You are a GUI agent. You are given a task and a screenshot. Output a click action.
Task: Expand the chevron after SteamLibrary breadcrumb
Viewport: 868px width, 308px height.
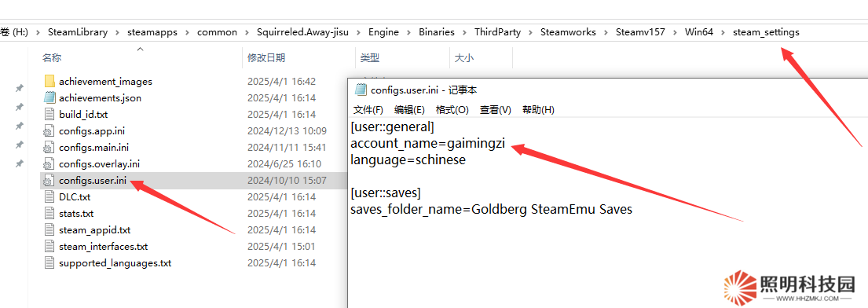[117, 32]
